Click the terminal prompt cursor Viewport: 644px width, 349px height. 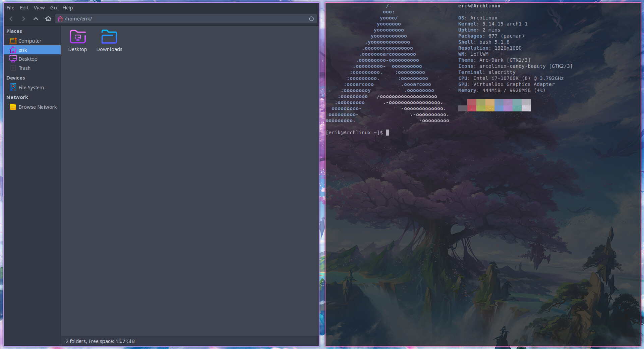point(387,133)
